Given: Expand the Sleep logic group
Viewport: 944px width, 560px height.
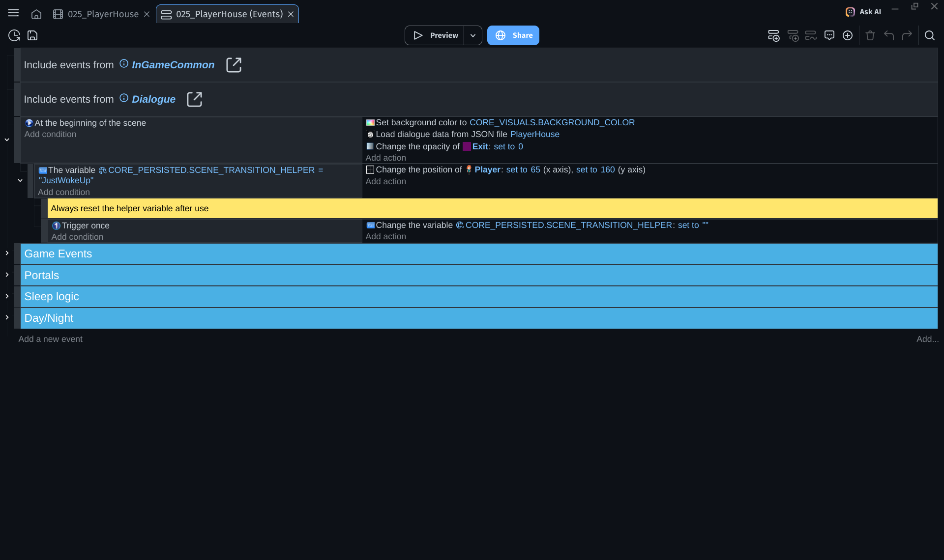Looking at the screenshot, I should click(7, 296).
